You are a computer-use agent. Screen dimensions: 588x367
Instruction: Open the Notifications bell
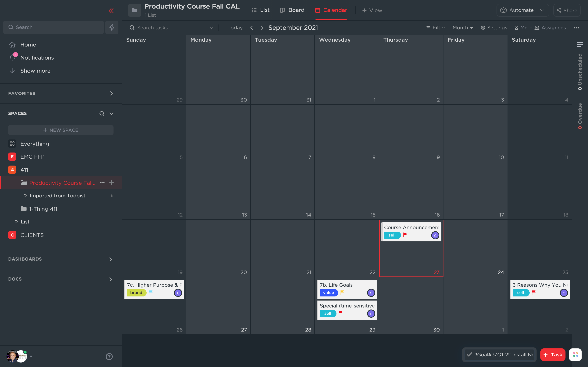pyautogui.click(x=12, y=57)
